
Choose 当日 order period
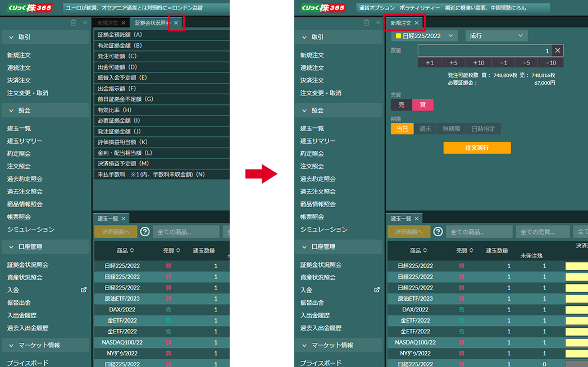[402, 129]
